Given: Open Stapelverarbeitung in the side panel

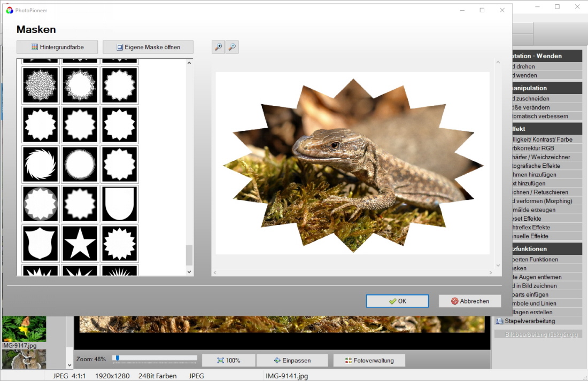Looking at the screenshot, I should click(529, 321).
